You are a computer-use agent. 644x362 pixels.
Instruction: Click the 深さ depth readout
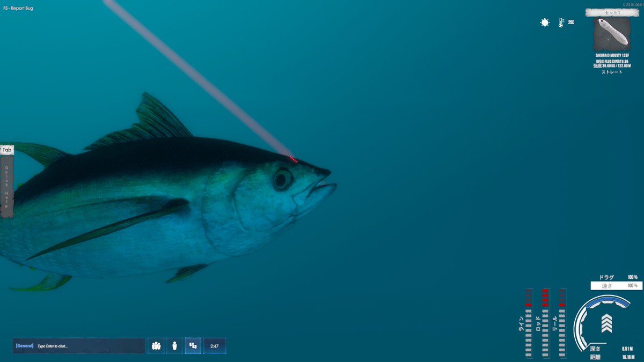[612, 348]
